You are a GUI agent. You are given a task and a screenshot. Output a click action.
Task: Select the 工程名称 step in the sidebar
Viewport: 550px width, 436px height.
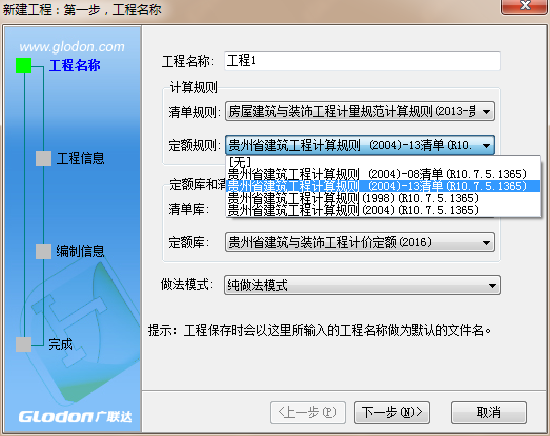(74, 66)
